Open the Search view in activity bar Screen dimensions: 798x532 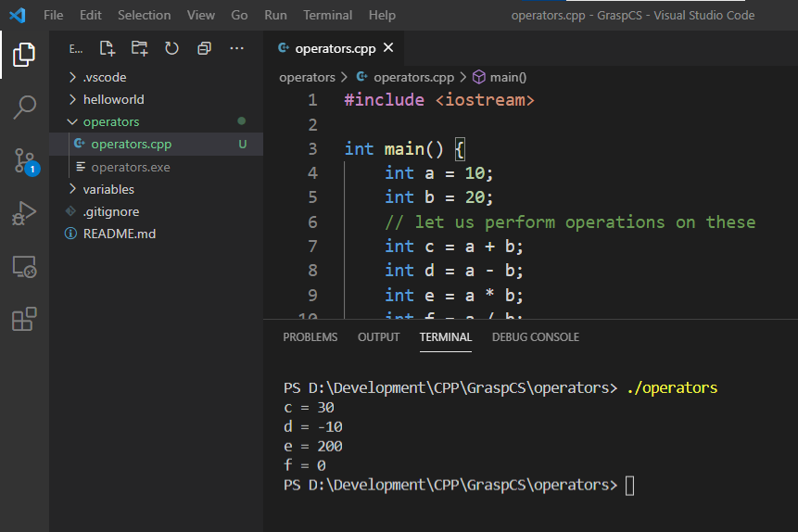click(x=24, y=108)
